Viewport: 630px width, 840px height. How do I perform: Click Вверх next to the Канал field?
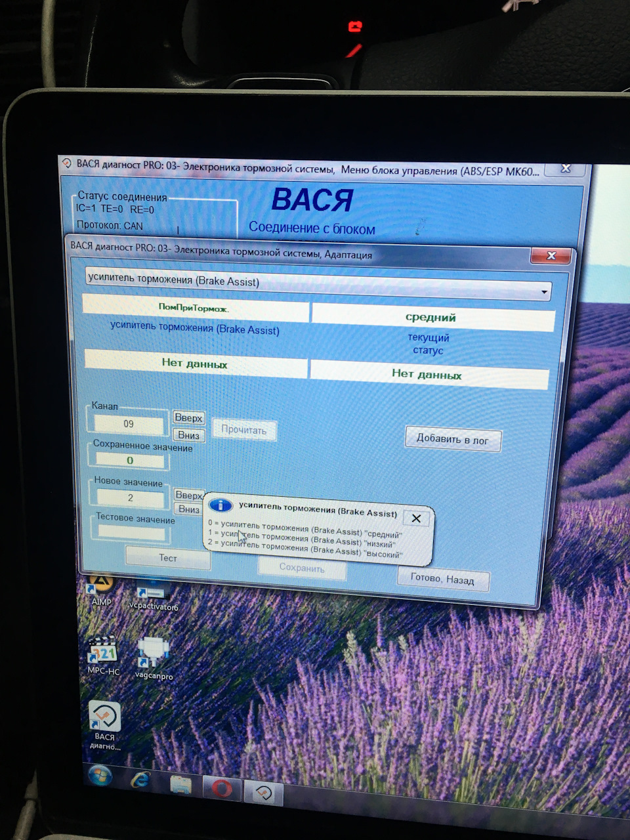point(188,417)
